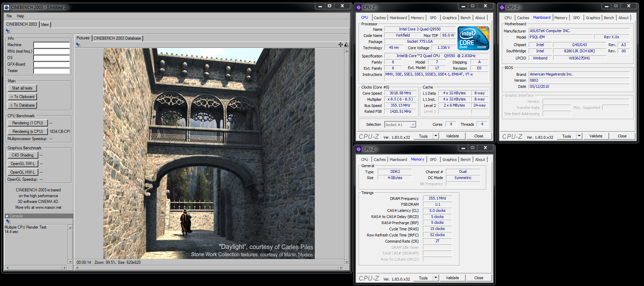This screenshot has width=644, height=286.
Task: Click the picture viewer vertical scrollbar down arrow
Action: coord(347,262)
